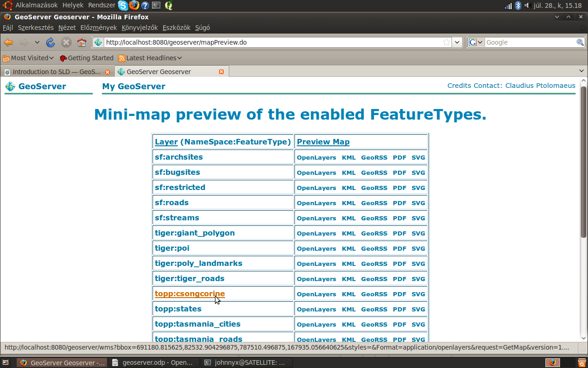
Task: Focus the address bar URL field
Action: coord(273,42)
